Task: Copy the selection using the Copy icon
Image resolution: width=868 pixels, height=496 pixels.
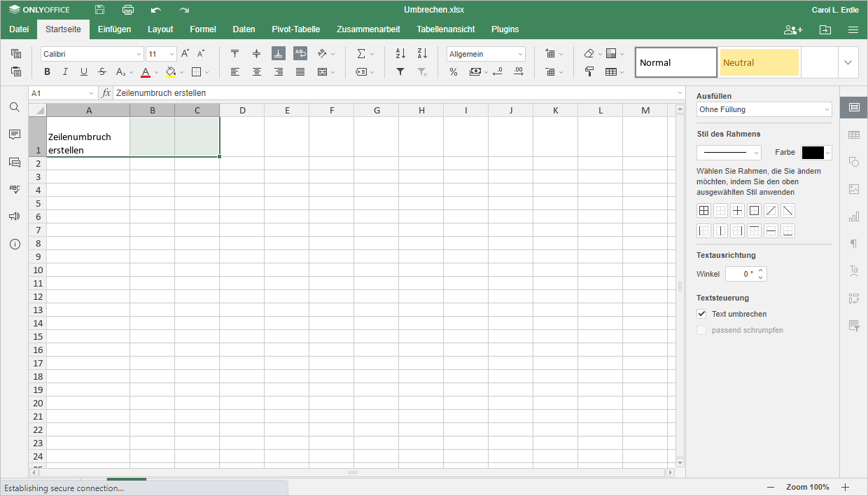Action: point(16,54)
